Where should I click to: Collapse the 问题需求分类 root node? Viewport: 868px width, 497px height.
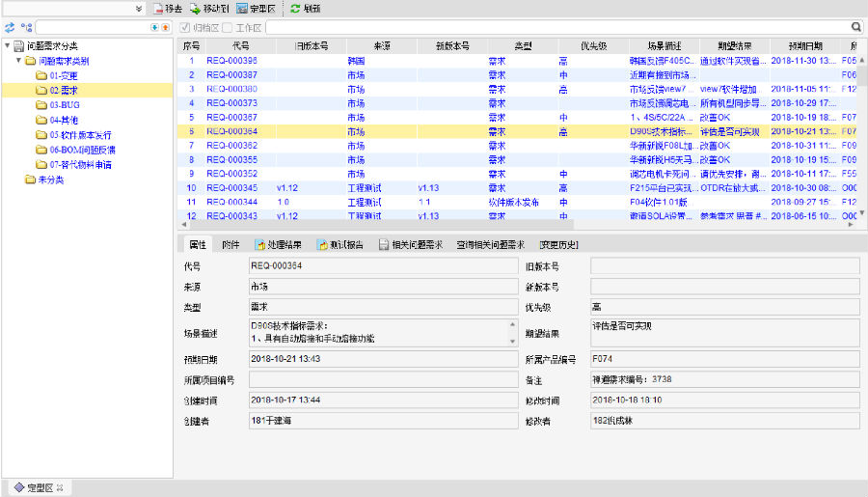click(8, 45)
